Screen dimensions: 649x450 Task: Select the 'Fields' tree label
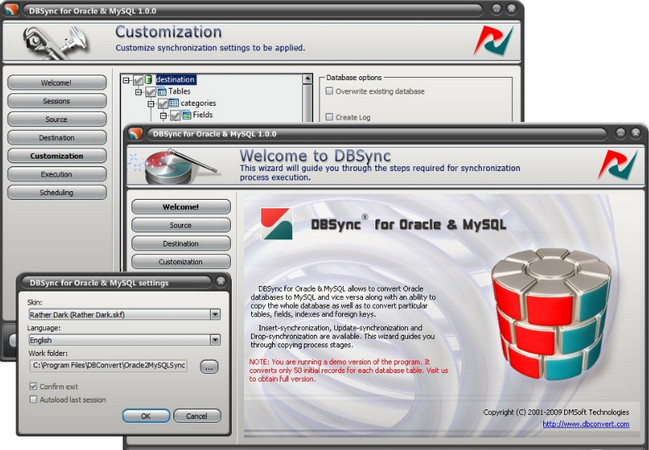point(203,115)
